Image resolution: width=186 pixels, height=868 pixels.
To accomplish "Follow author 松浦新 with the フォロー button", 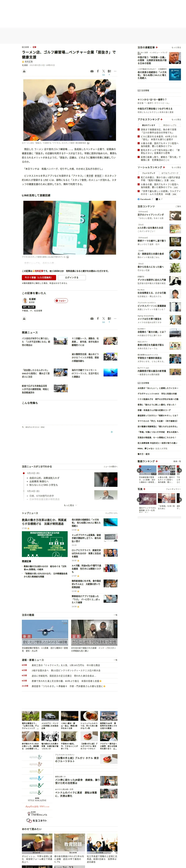I will 61,301.
